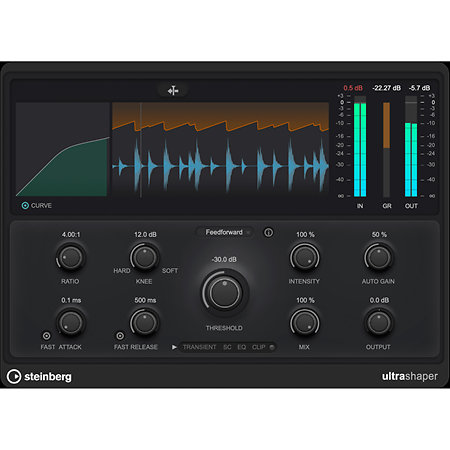
Task: Click the info icon next to Feedforward
Action: 268,232
